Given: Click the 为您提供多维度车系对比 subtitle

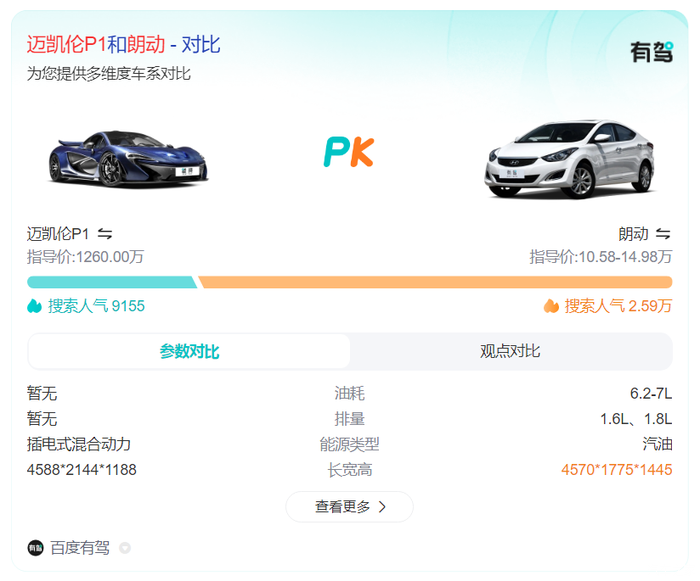Looking at the screenshot, I should 109,74.
